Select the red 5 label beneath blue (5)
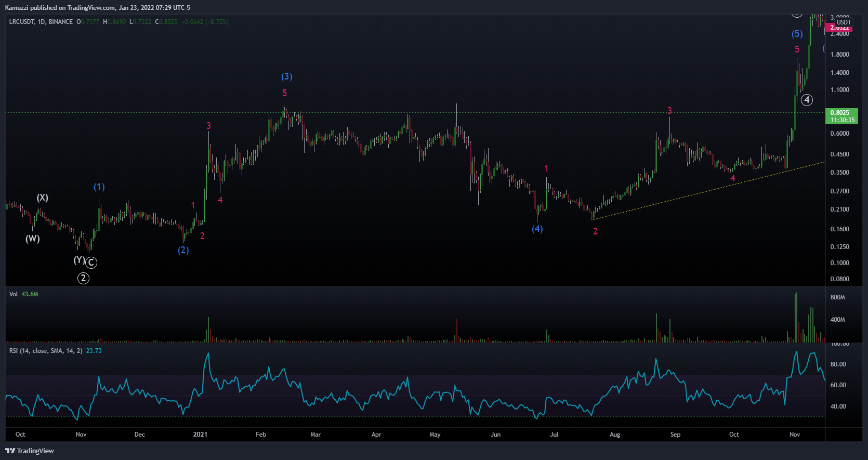Viewport: 868px width, 460px height. pos(797,49)
